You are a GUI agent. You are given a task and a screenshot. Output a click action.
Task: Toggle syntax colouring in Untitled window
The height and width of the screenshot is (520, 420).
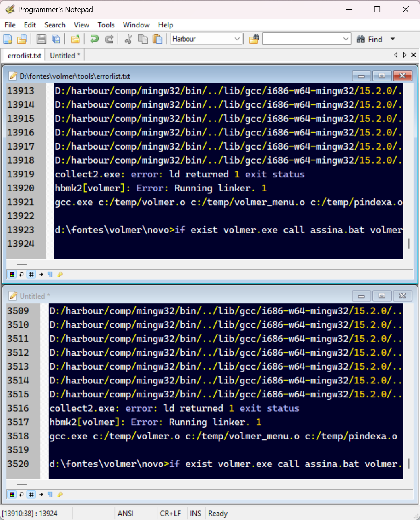pyautogui.click(x=12, y=495)
